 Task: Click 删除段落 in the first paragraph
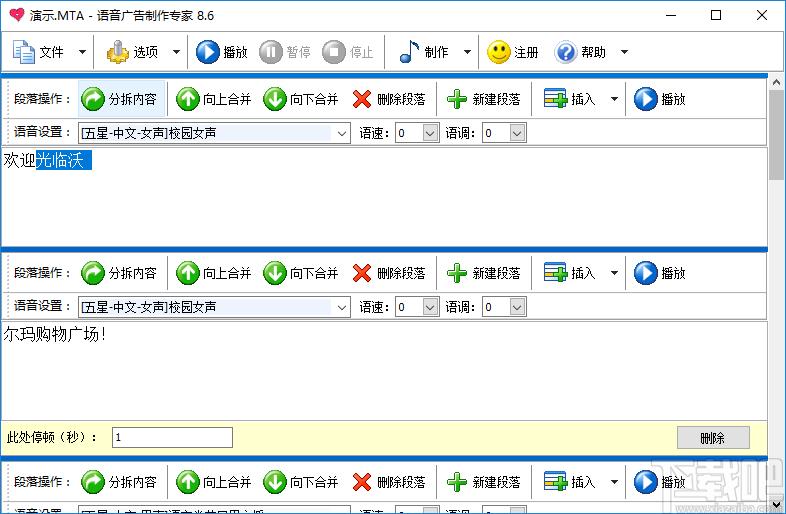tap(389, 99)
